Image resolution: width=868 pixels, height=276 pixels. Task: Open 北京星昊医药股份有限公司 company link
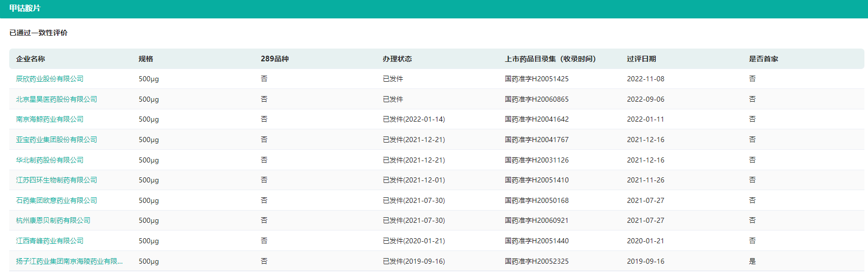[x=56, y=99]
